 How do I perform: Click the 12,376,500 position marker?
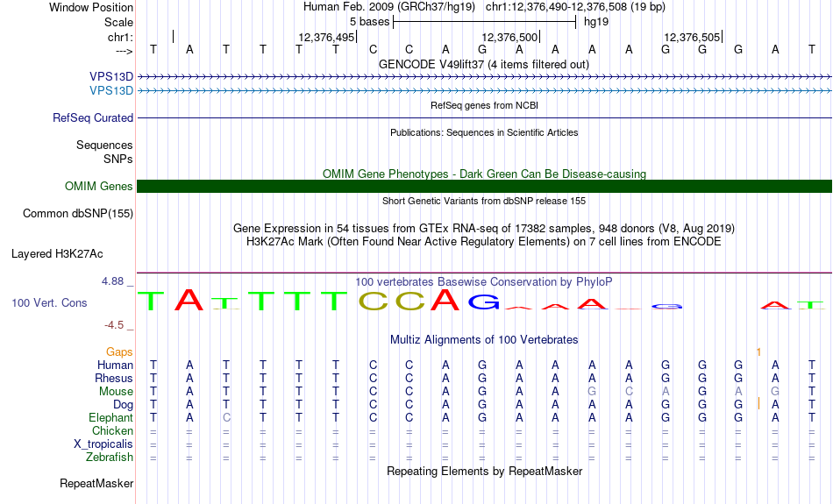pyautogui.click(x=509, y=37)
